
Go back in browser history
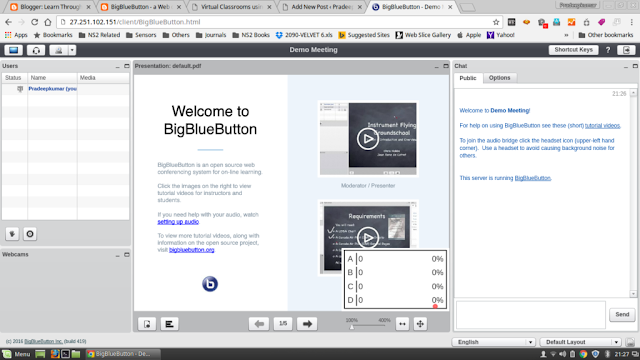tap(8, 22)
